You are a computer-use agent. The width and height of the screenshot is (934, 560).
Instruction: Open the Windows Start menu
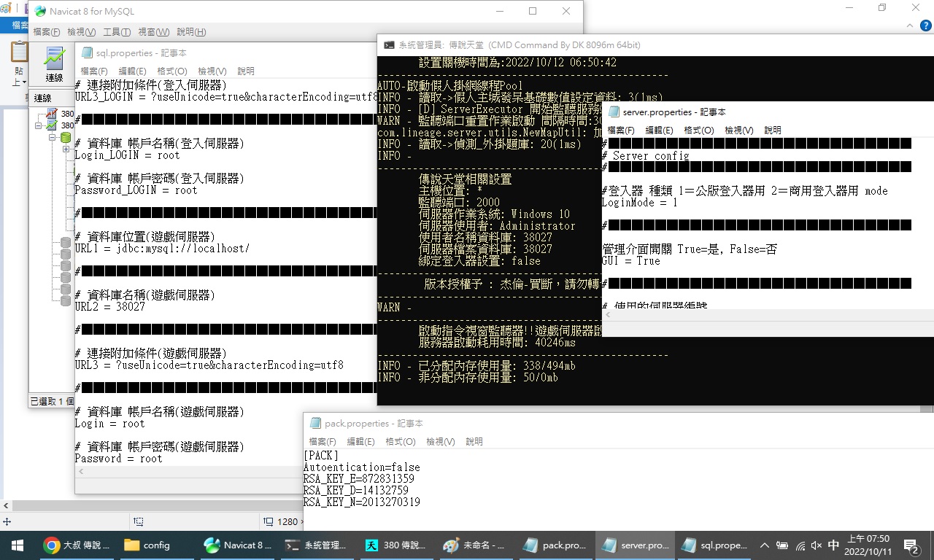point(17,545)
